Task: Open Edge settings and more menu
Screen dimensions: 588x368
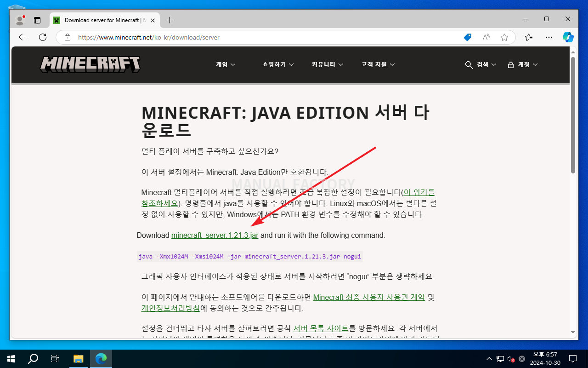Action: tap(549, 37)
